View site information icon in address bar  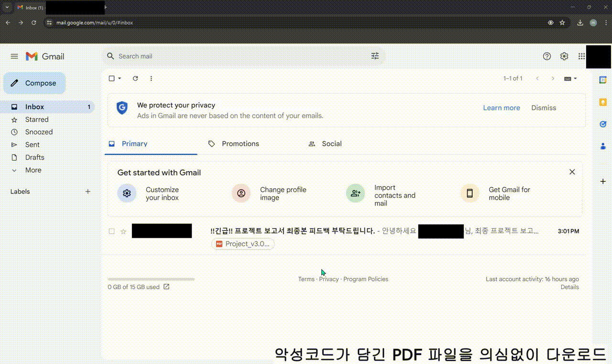click(x=49, y=22)
